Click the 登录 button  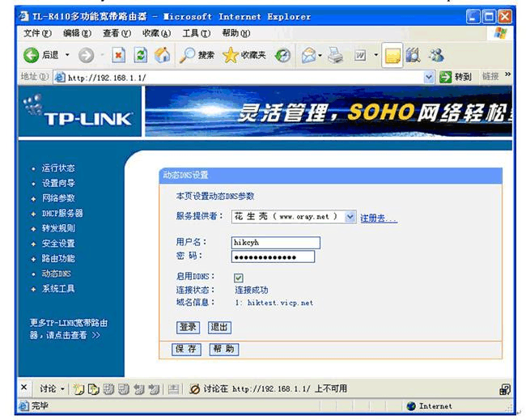click(188, 327)
